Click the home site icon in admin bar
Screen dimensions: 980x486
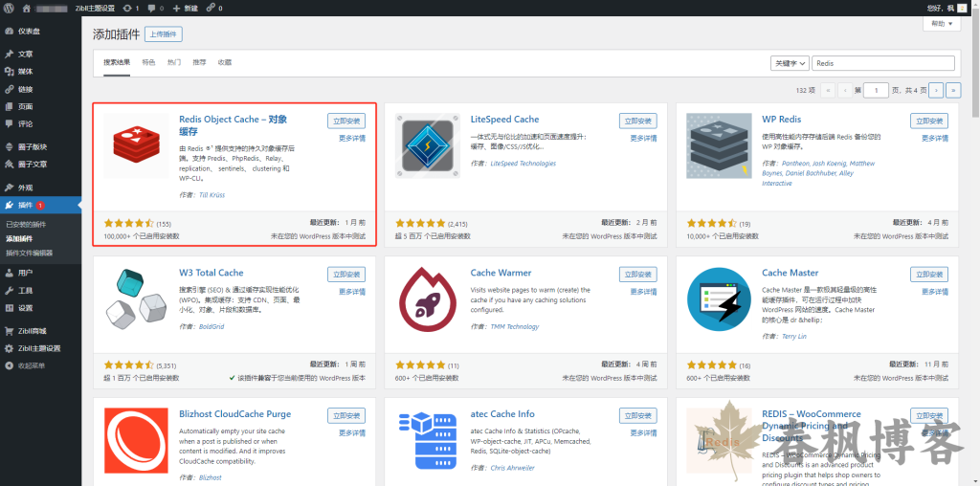pyautogui.click(x=26, y=8)
